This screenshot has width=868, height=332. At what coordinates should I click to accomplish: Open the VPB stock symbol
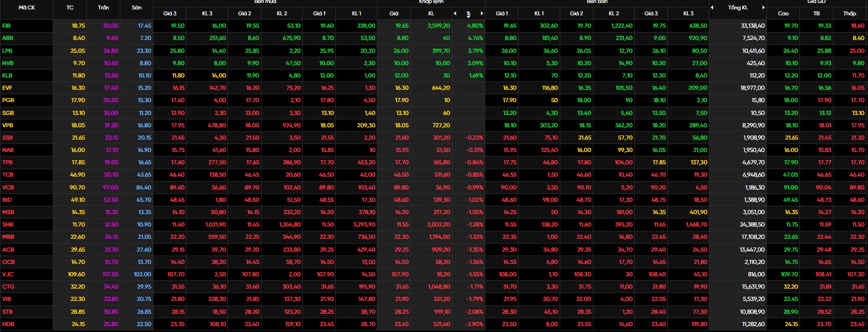[x=7, y=125]
